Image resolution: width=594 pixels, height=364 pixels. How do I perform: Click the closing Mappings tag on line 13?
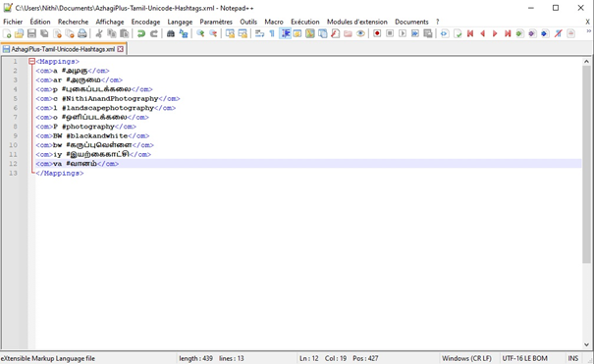pos(60,174)
